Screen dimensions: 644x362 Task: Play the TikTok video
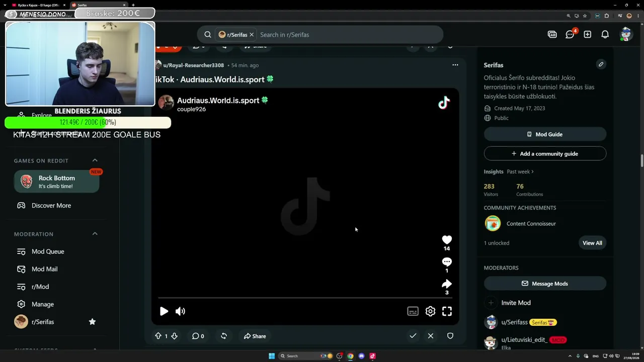164,311
